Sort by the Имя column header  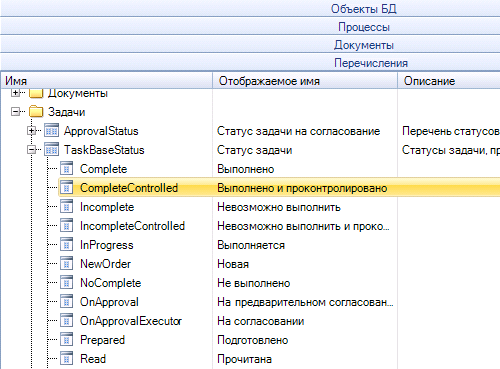[107, 81]
